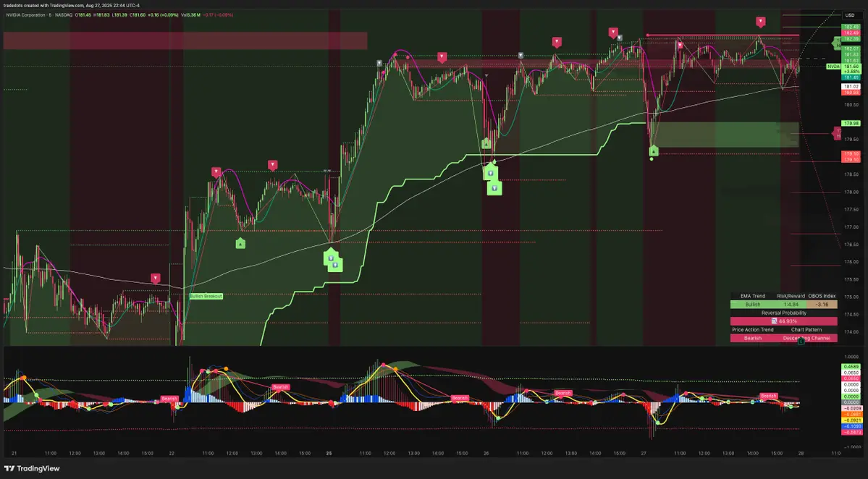868x479 pixels.
Task: Click the Bullish Breakout label on chart
Action: tap(206, 297)
